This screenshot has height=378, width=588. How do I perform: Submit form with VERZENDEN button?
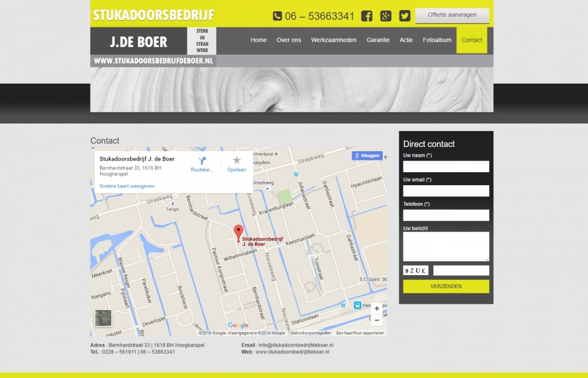click(446, 286)
